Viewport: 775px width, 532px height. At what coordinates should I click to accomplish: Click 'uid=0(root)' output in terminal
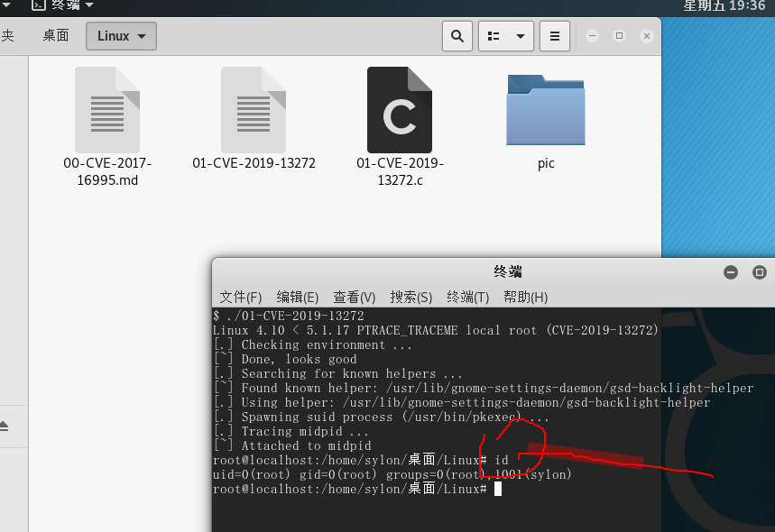(x=251, y=474)
